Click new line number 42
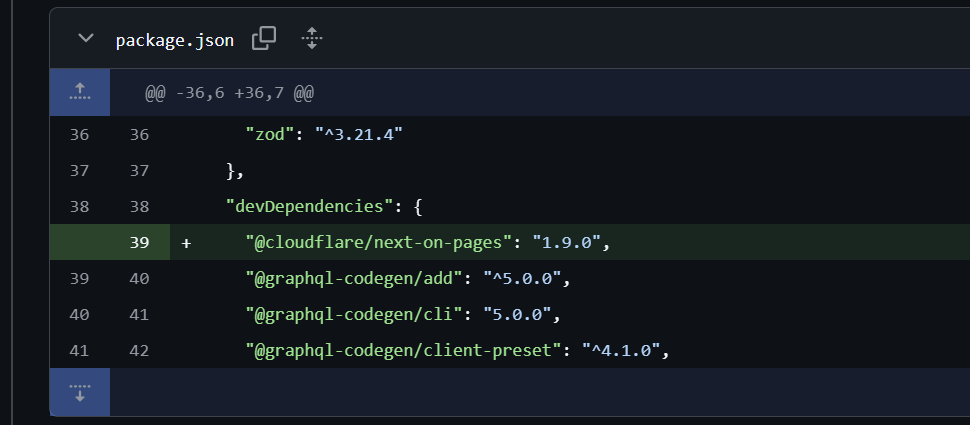 coord(139,350)
